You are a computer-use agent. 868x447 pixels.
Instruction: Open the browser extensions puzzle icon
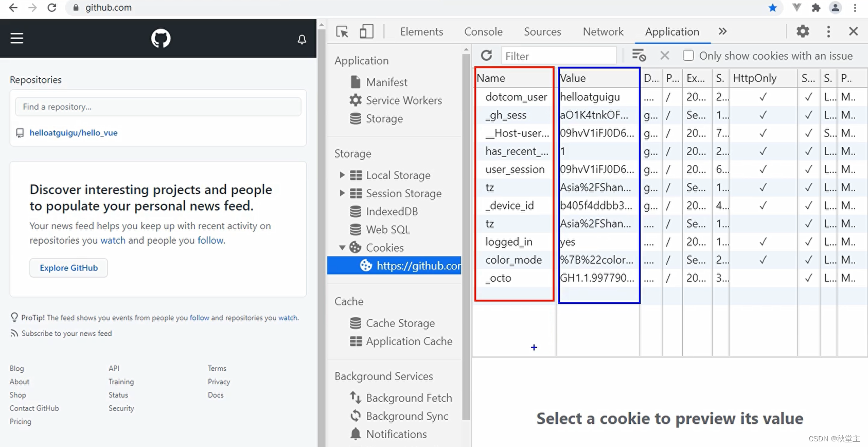tap(816, 8)
